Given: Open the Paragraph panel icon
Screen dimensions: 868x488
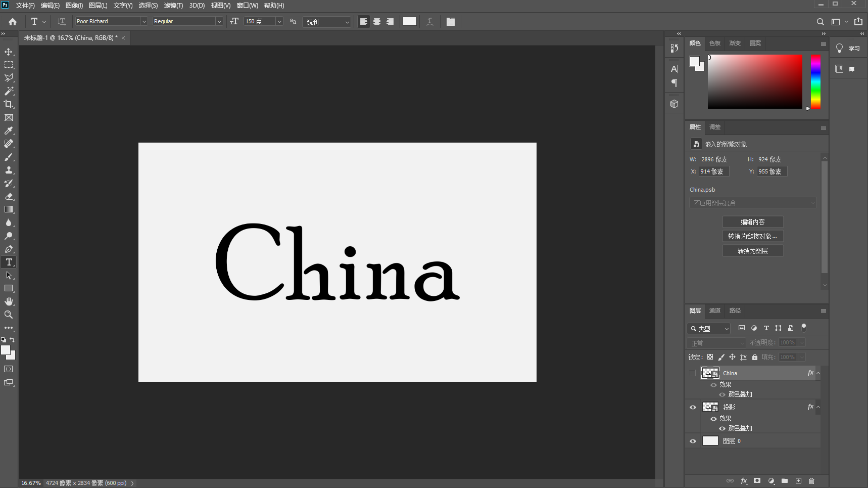Looking at the screenshot, I should tap(674, 83).
